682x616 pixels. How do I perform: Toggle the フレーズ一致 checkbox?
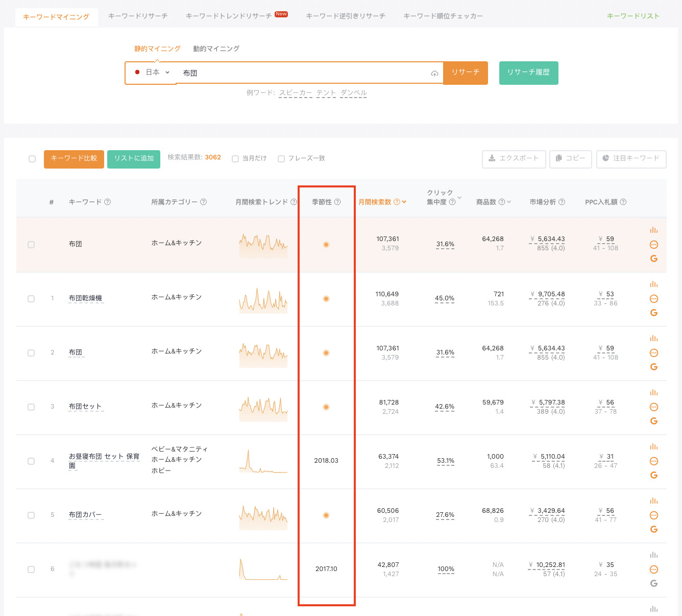(281, 159)
